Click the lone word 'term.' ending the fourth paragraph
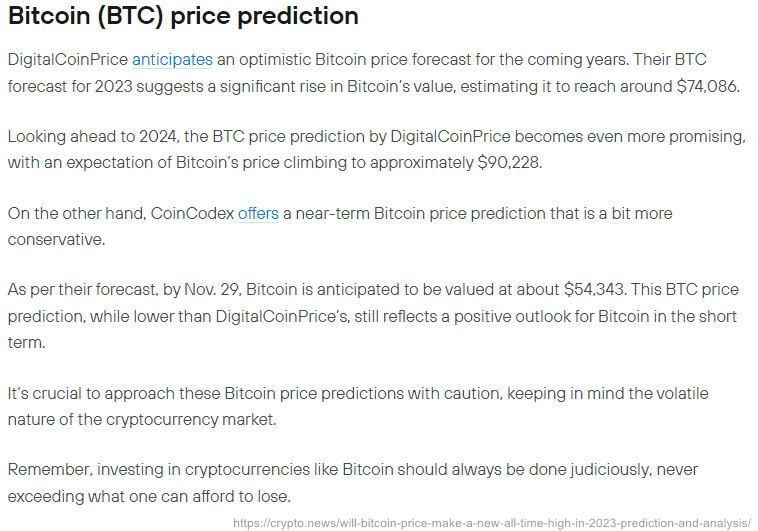This screenshot has width=758, height=531. pos(26,342)
